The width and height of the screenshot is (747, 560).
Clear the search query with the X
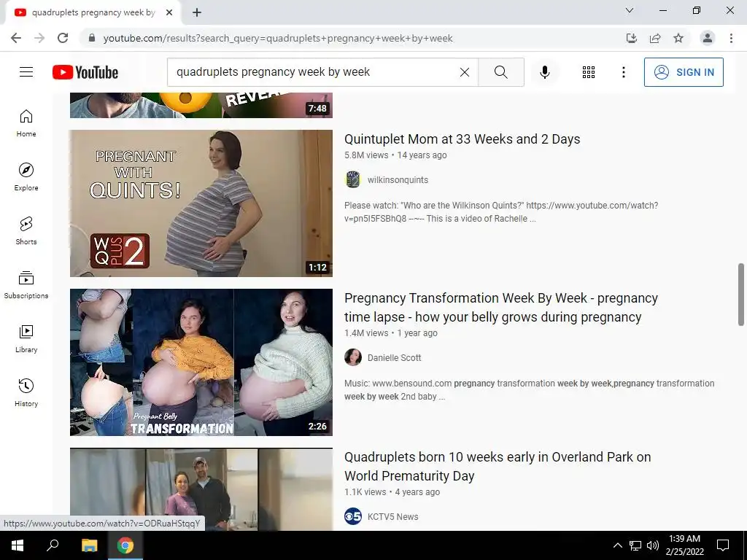[x=465, y=72]
